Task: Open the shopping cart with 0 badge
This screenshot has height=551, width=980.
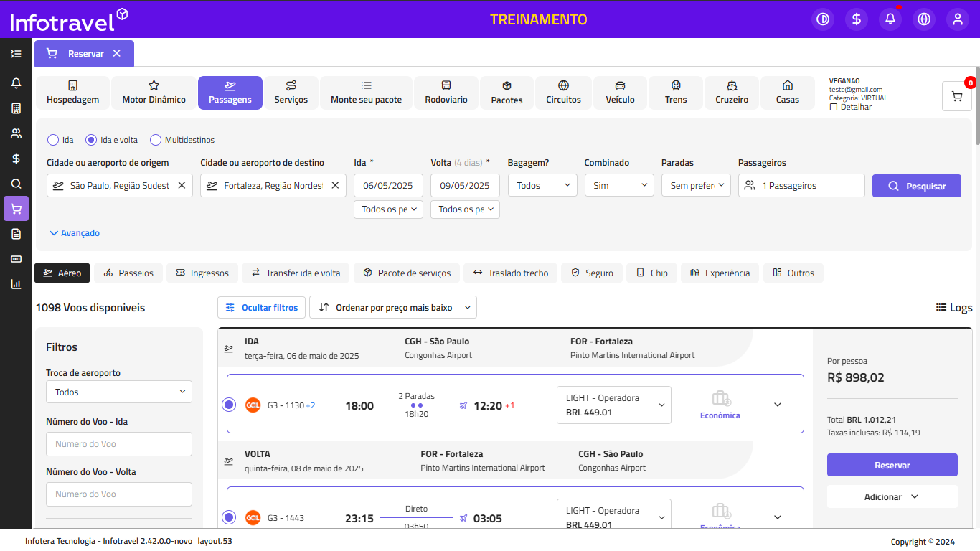Action: pos(956,96)
